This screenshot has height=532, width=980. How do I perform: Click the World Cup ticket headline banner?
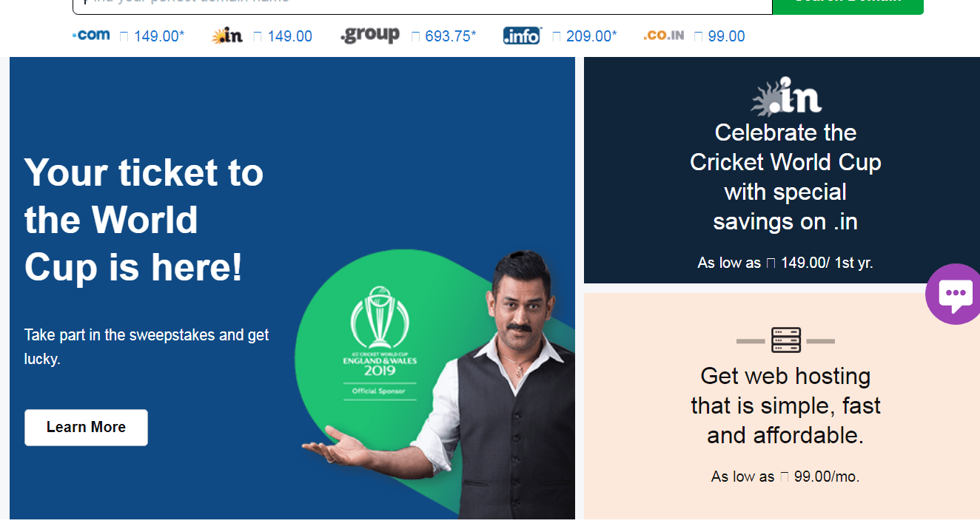pos(144,220)
